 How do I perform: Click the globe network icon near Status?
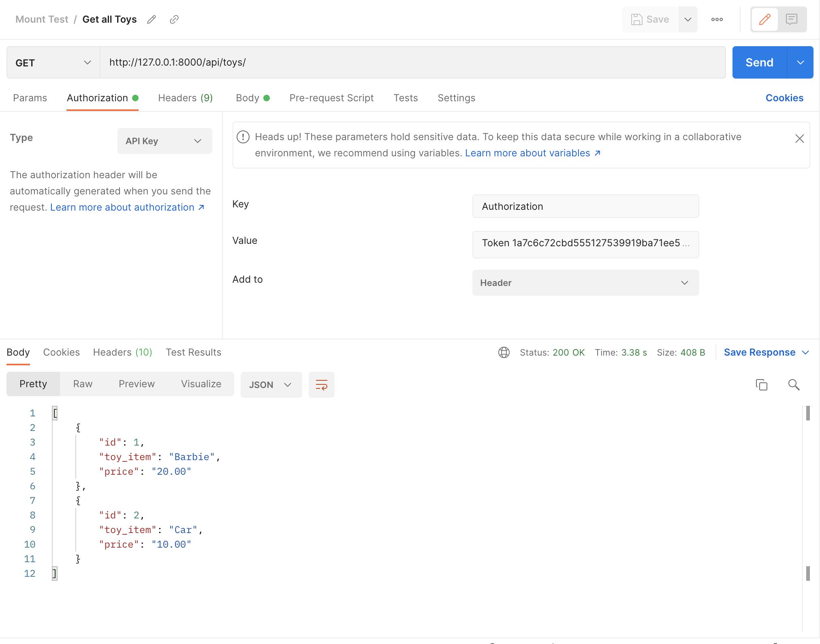(x=504, y=352)
